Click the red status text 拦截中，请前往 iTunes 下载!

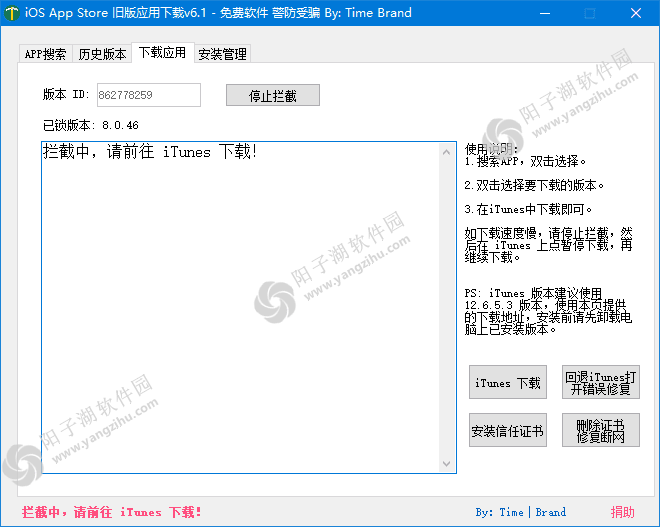click(112, 512)
